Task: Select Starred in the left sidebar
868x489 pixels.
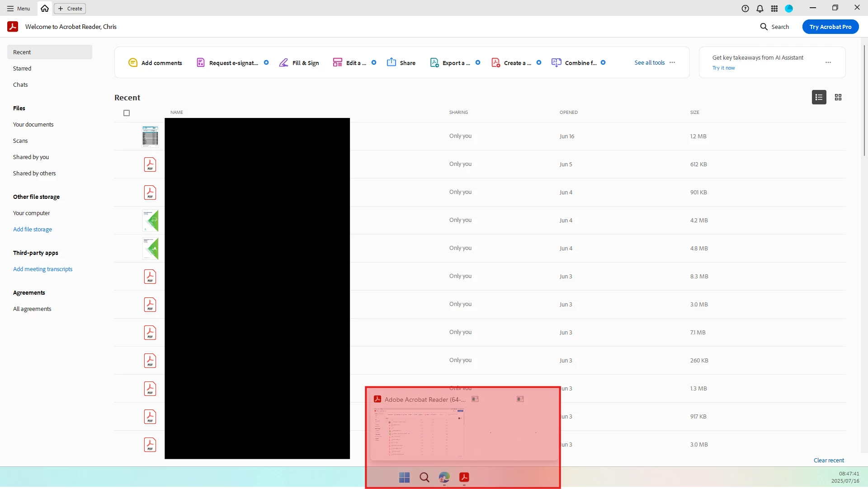Action: 22,69
